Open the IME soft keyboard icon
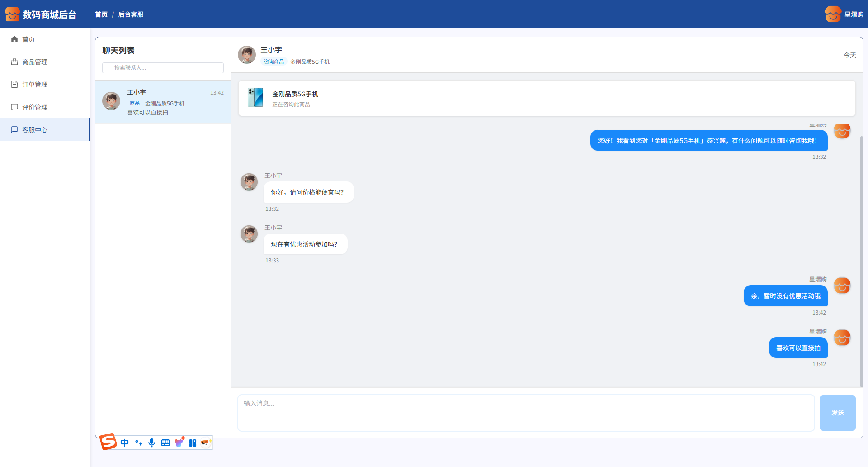 (x=165, y=443)
